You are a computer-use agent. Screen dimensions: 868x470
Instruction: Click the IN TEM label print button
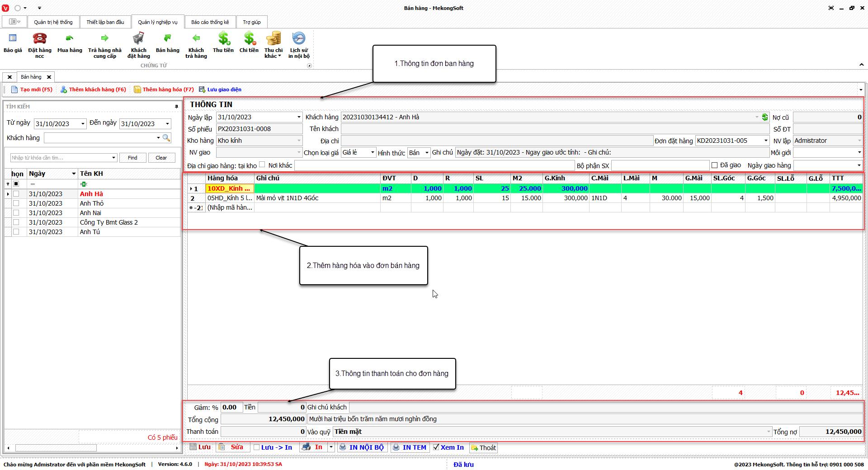410,447
